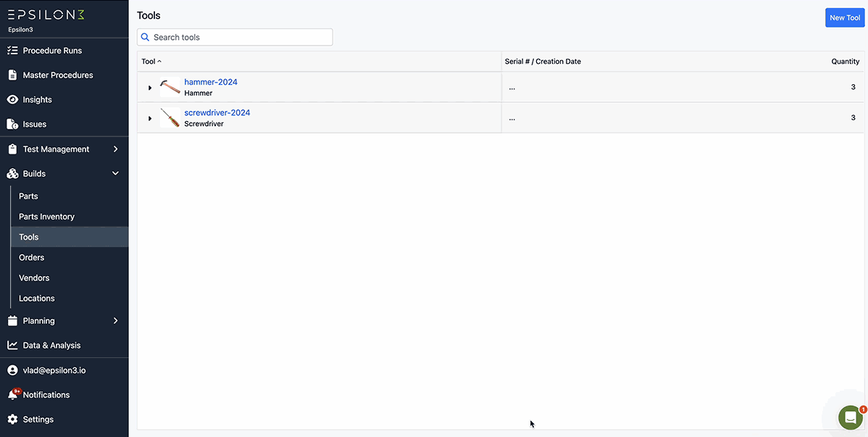
Task: Open the Intercom chat bubble
Action: 849,417
